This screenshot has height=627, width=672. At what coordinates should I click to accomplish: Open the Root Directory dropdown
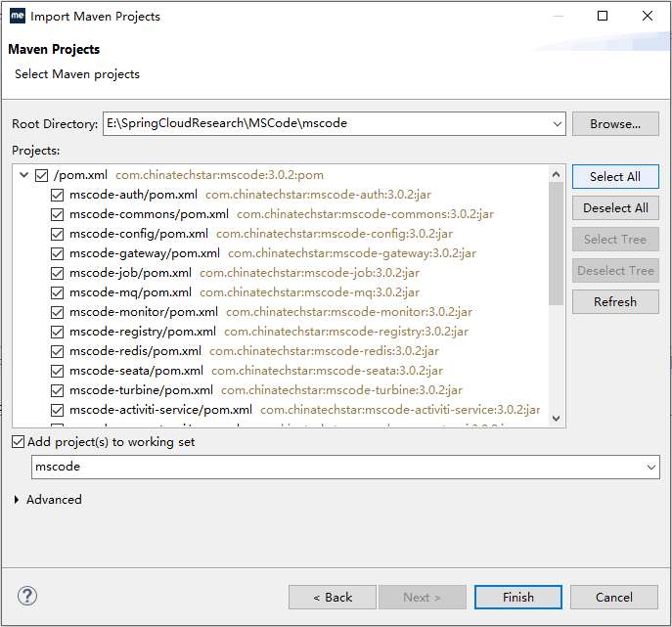tap(557, 124)
